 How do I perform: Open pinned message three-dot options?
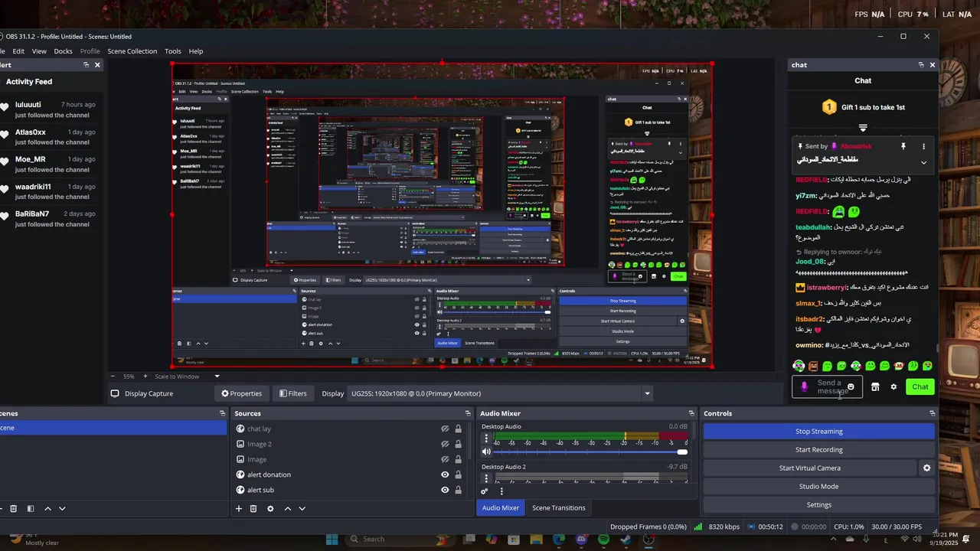click(923, 146)
